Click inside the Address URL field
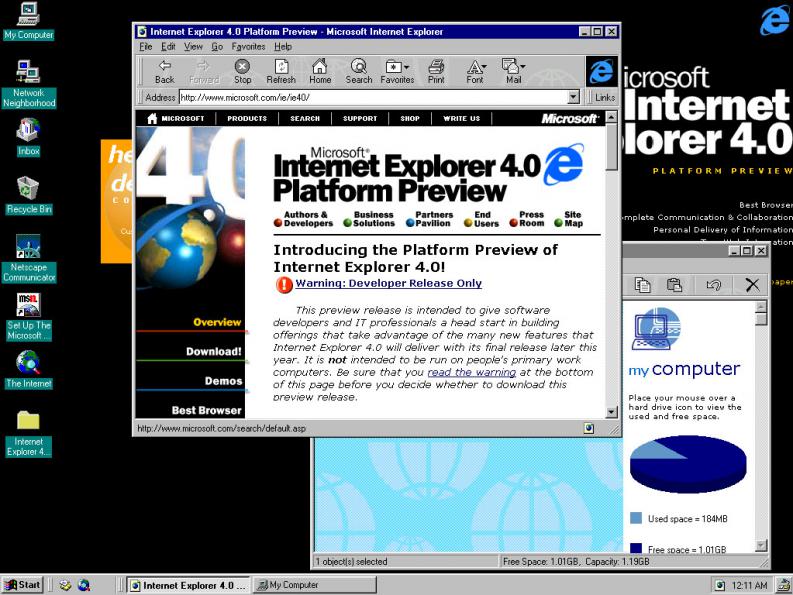The image size is (793, 595). [x=373, y=97]
